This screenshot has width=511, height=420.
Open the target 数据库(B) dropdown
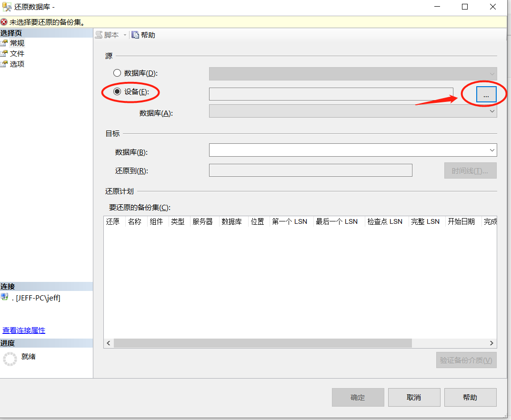click(353, 150)
